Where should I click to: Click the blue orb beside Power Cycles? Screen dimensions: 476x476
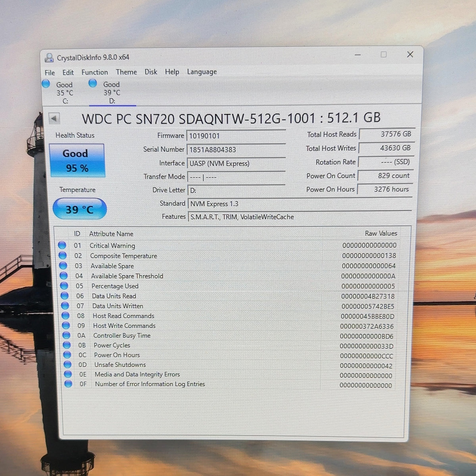67,345
